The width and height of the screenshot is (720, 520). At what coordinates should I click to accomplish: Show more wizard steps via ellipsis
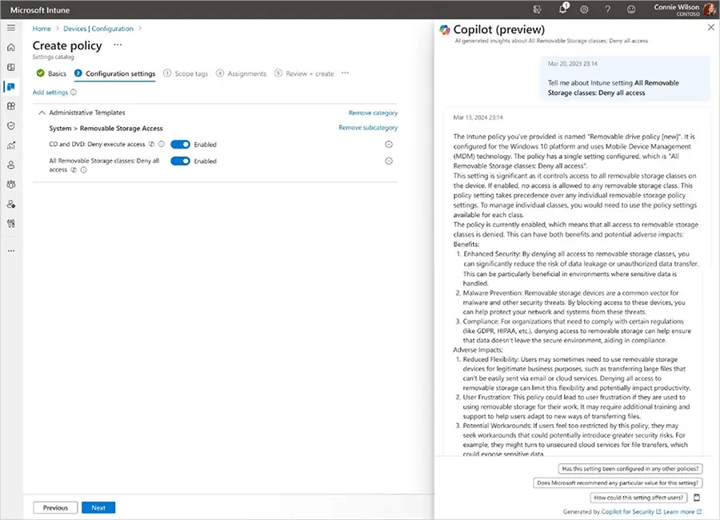345,73
